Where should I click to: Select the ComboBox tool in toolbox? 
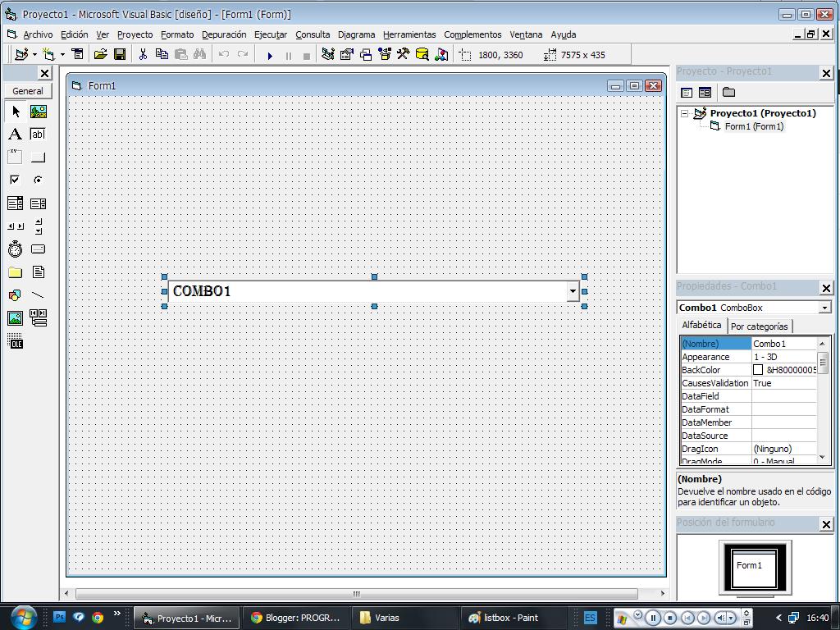click(x=16, y=203)
